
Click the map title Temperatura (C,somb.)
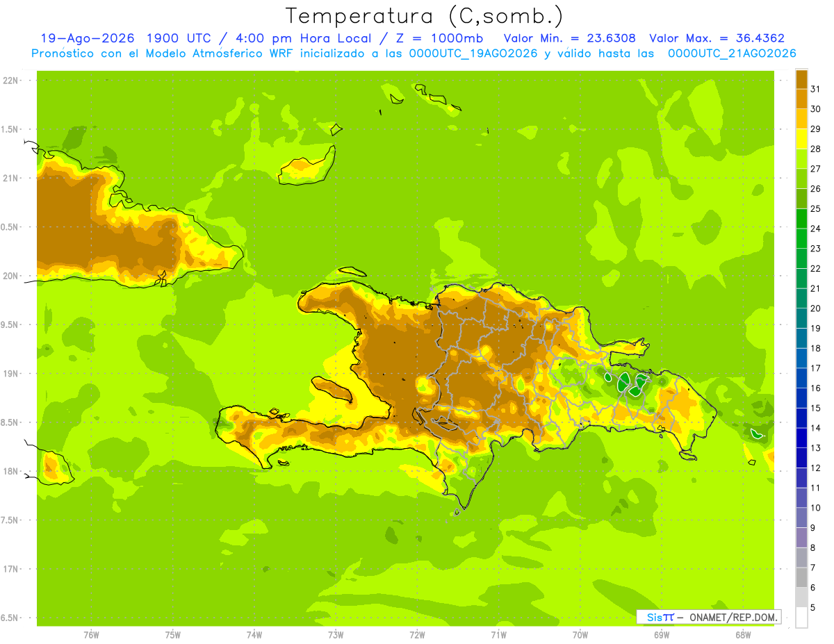pyautogui.click(x=424, y=17)
